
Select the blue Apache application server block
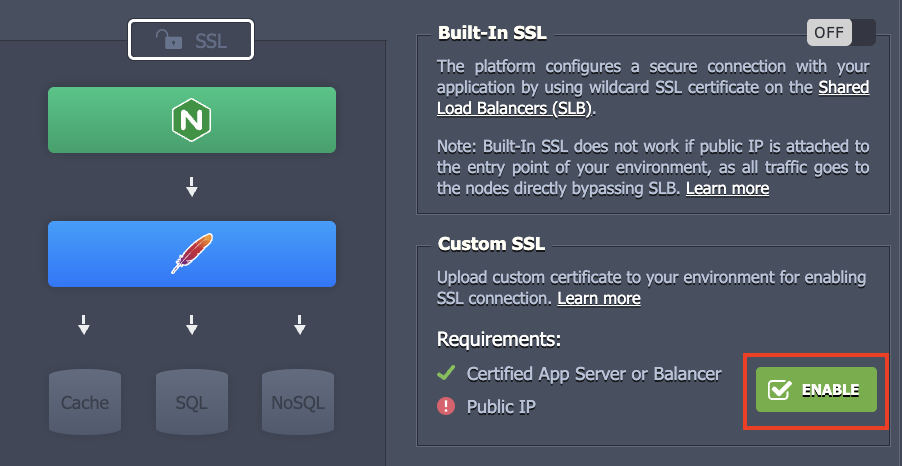coord(192,254)
